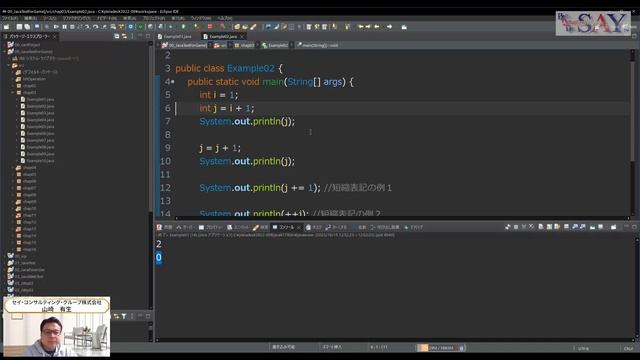Select Example02.java in Package Explorer

point(40,106)
